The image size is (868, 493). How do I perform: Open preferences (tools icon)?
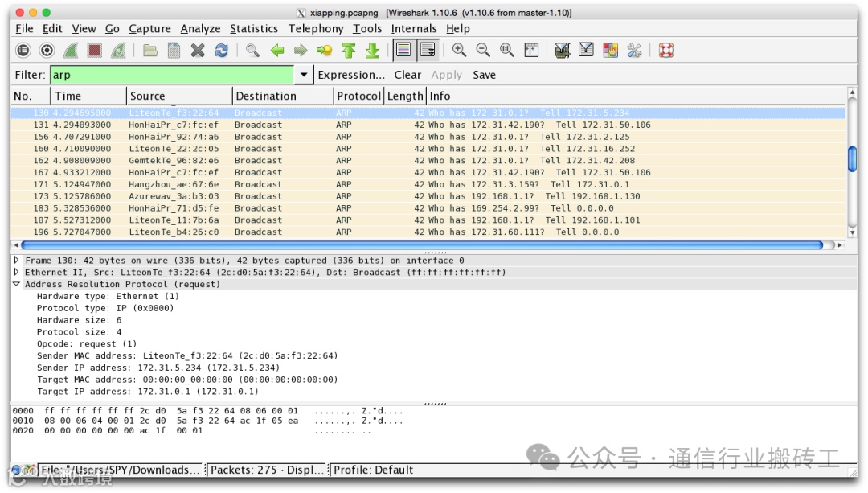[634, 51]
